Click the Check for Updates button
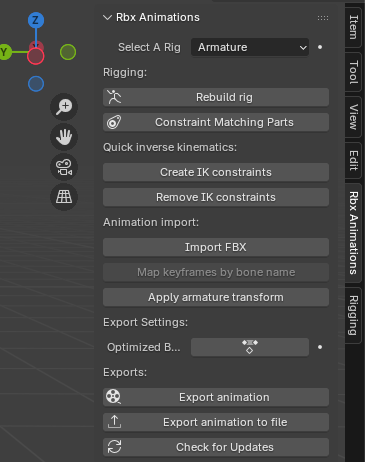The image size is (365, 462). (216, 447)
